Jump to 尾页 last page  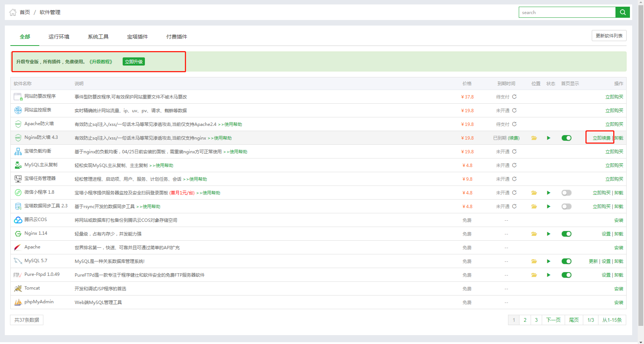click(x=574, y=320)
